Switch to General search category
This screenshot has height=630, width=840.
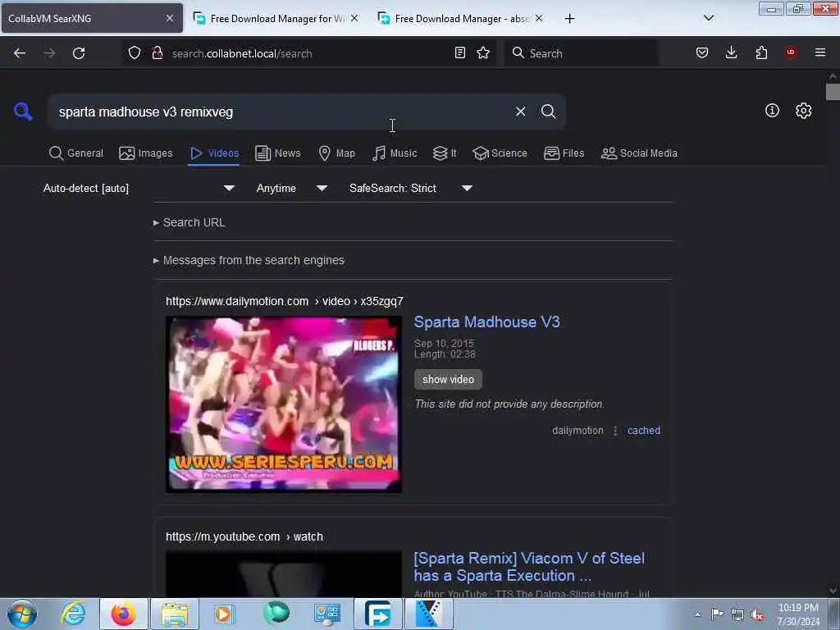click(x=76, y=153)
